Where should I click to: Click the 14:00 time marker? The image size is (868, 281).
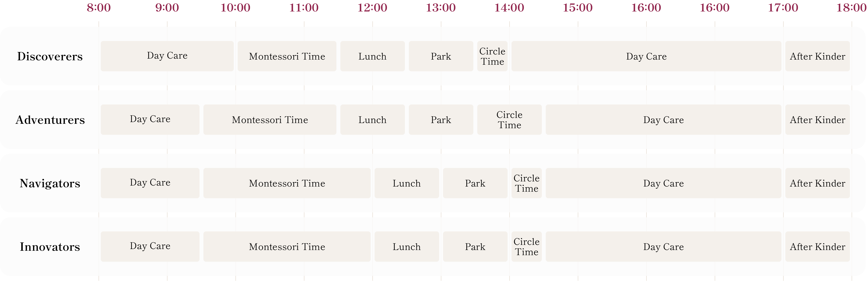pos(509,7)
